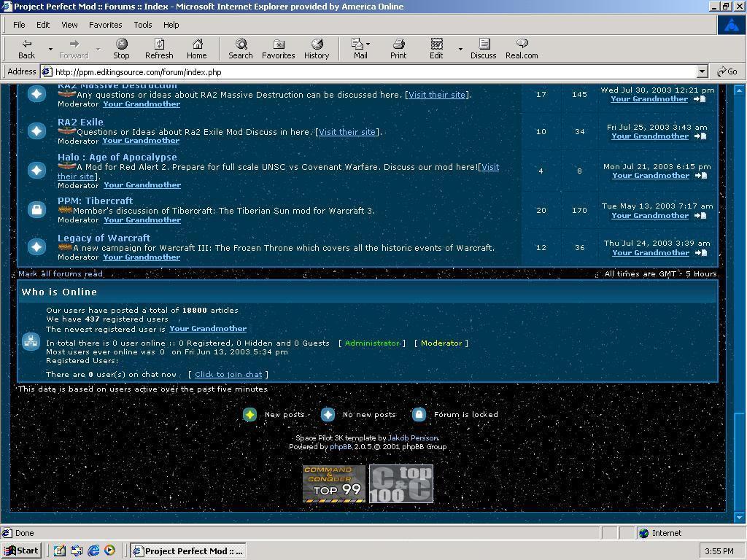The width and height of the screenshot is (747, 560).
Task: Open the Edit menu
Action: coord(43,25)
